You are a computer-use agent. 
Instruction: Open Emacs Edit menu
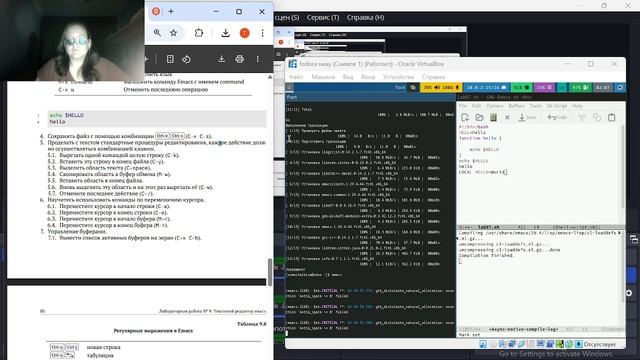[x=476, y=106]
